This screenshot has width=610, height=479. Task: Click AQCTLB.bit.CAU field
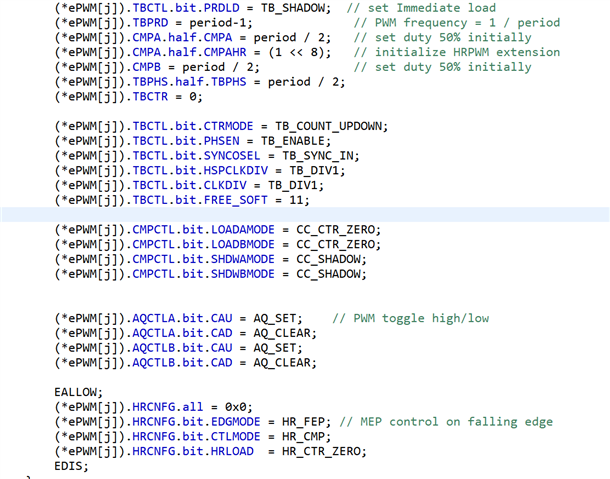pos(182,348)
